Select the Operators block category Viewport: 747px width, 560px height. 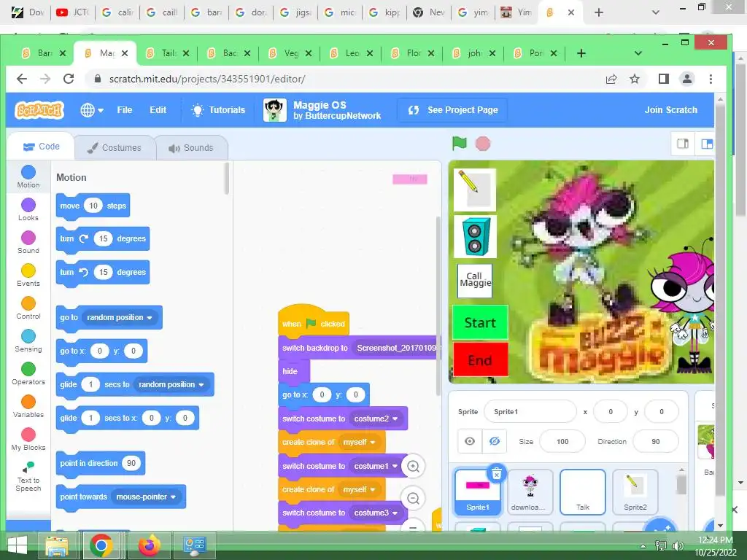point(28,374)
